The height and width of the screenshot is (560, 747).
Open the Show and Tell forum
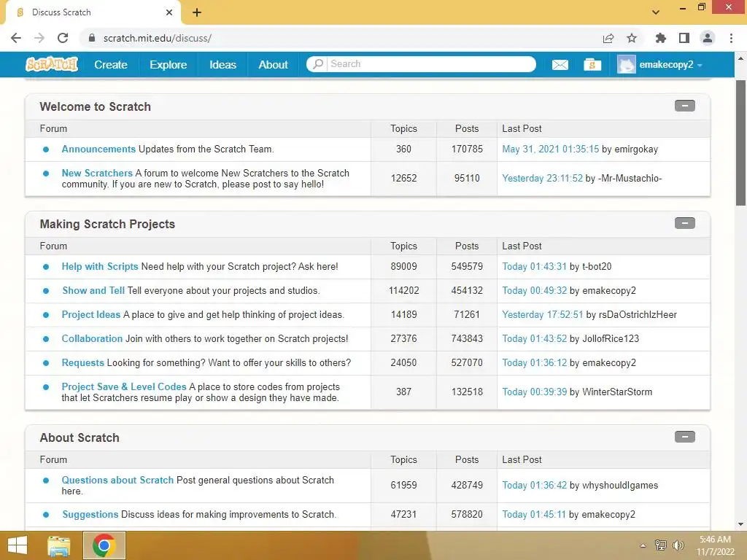click(93, 290)
